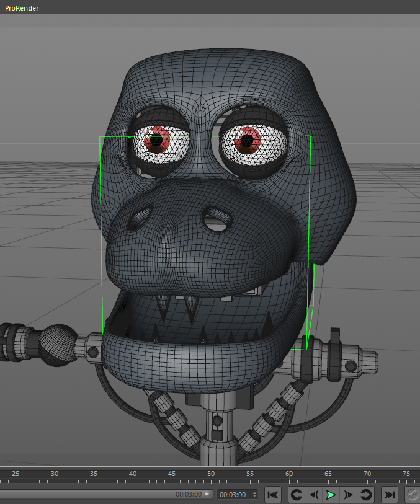The width and height of the screenshot is (420, 504).
Task: Go to end of animation
Action: pos(390,495)
